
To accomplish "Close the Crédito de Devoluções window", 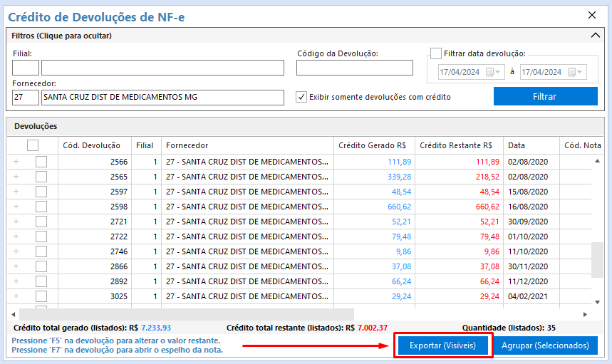I will [591, 15].
